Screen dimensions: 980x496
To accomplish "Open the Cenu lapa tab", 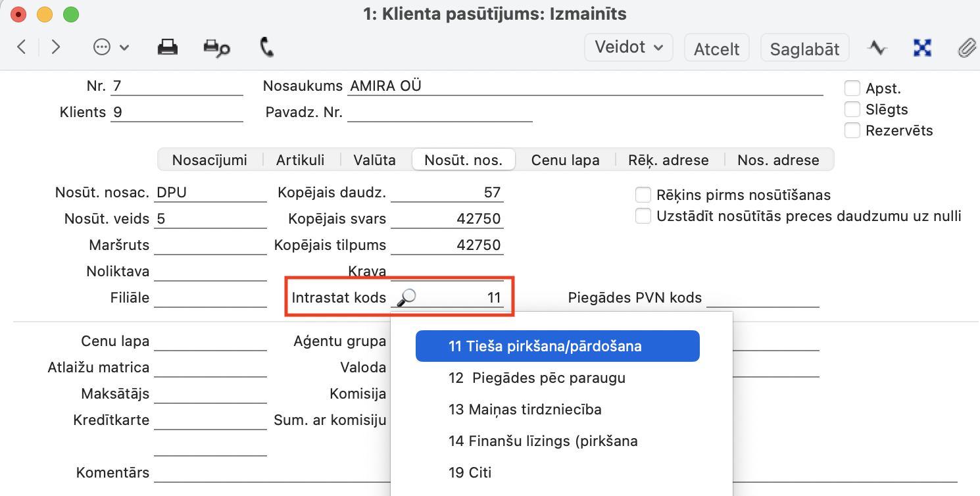I will click(x=565, y=160).
